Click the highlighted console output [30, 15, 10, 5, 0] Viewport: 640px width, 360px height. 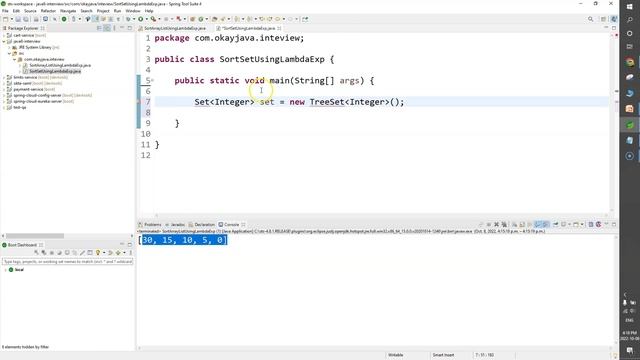point(183,240)
